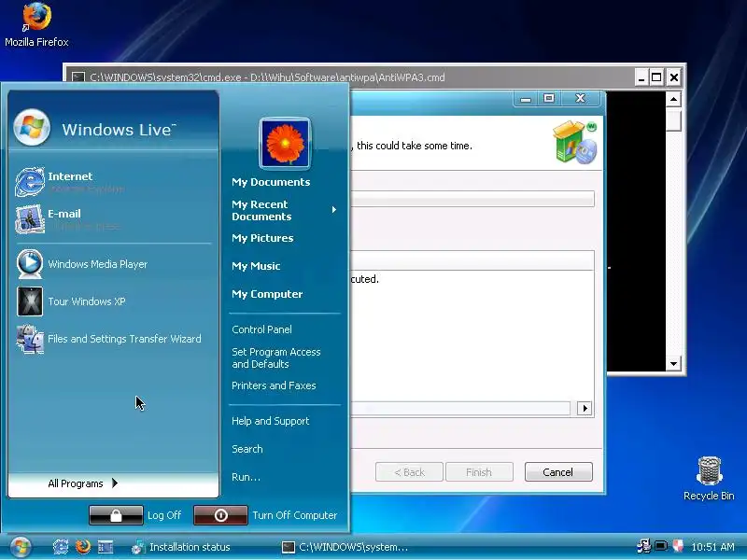Screen dimensions: 747x560
Task: Click the installation progress bar
Action: pos(472,199)
